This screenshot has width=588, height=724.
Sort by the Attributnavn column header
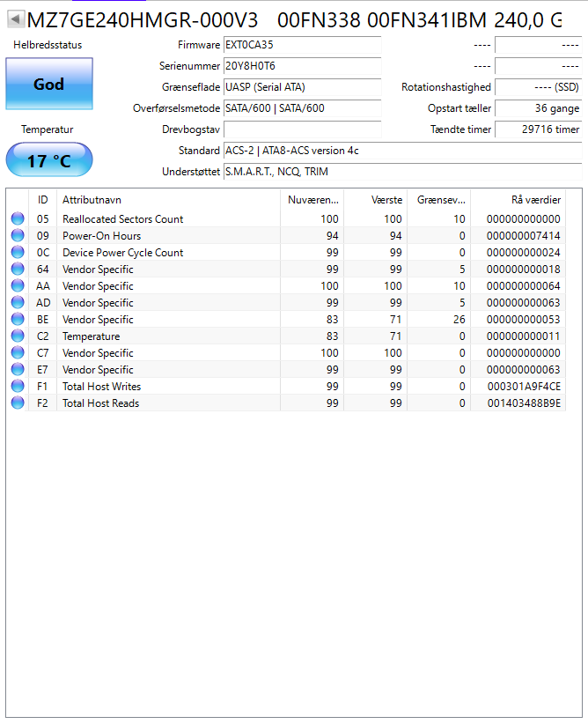coord(169,200)
